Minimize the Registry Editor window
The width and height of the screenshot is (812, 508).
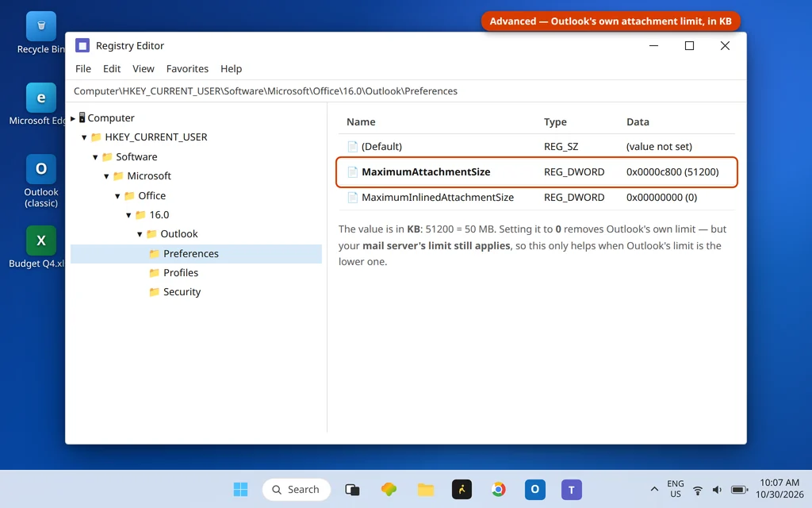click(x=653, y=45)
